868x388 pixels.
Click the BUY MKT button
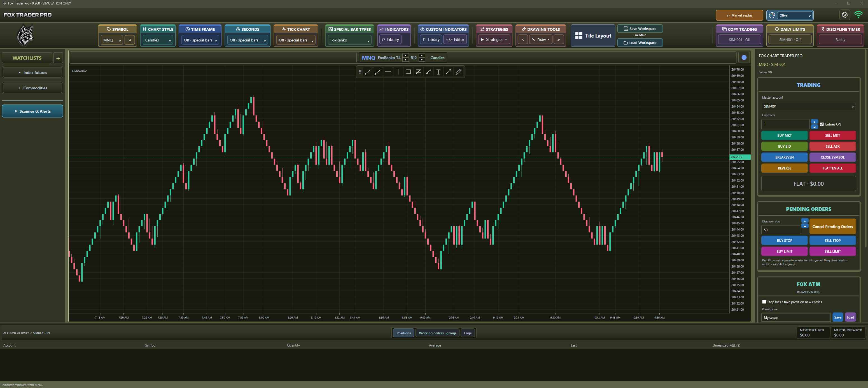click(x=784, y=136)
